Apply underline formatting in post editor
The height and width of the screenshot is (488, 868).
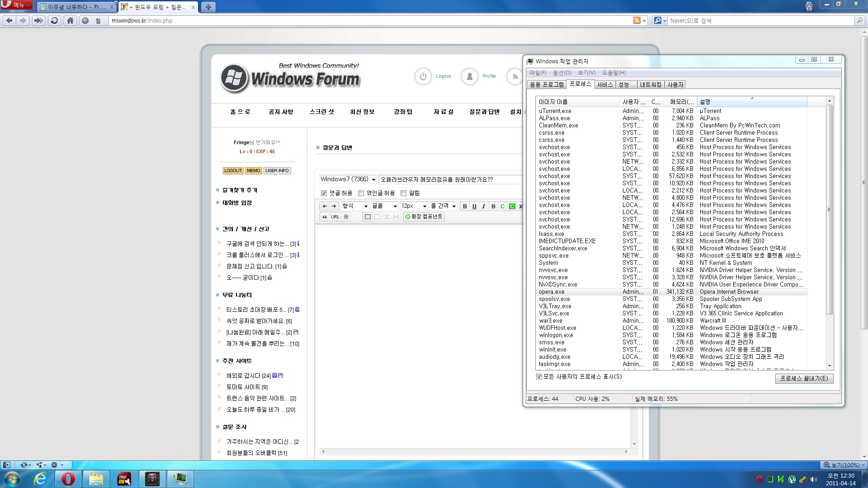tap(474, 206)
